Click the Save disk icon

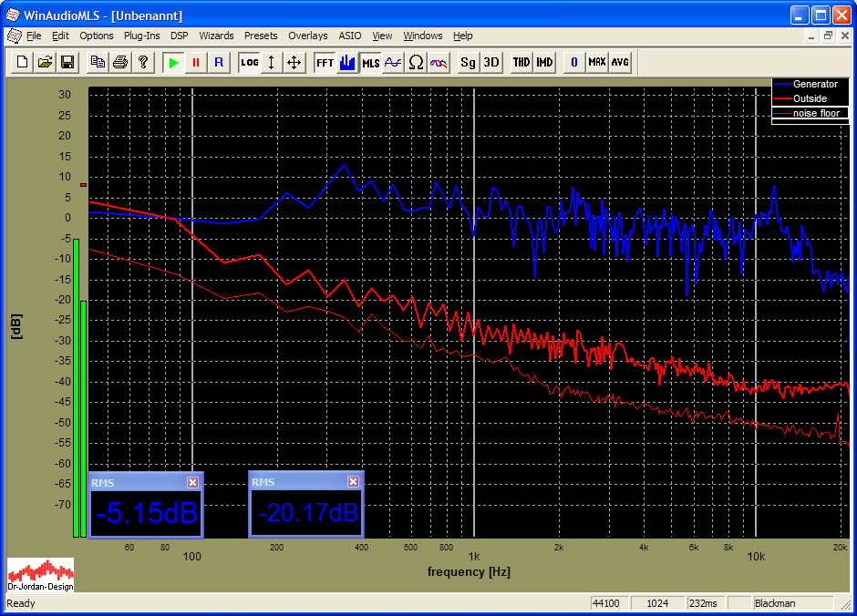pos(67,62)
